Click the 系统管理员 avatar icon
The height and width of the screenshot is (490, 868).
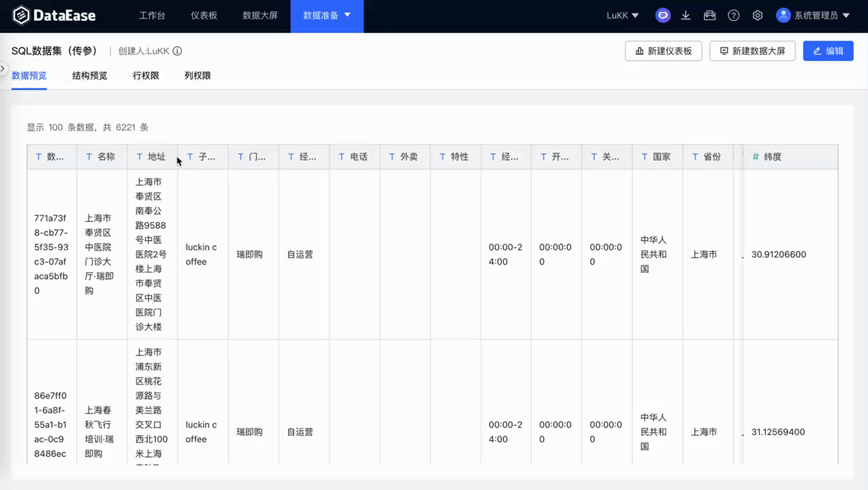[783, 15]
